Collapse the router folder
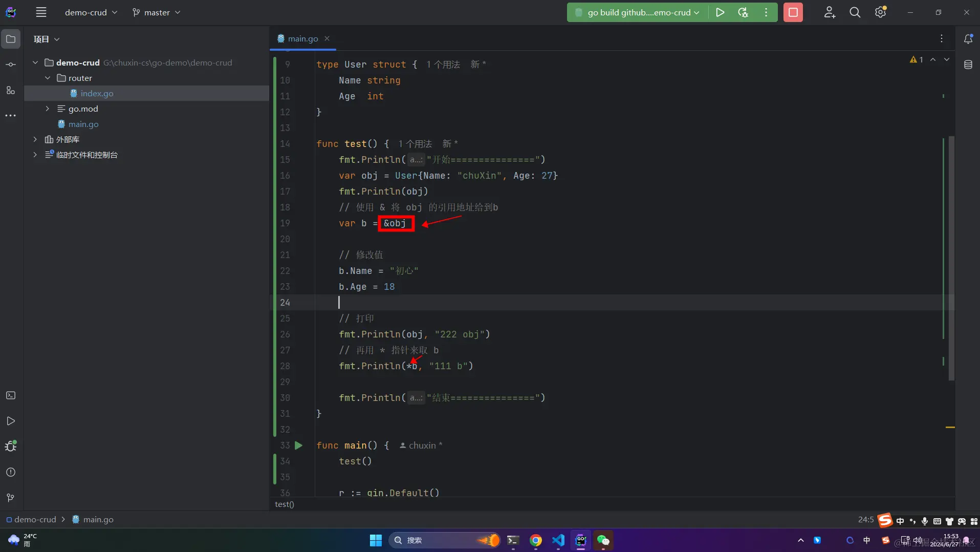This screenshot has height=552, width=980. pyautogui.click(x=48, y=78)
